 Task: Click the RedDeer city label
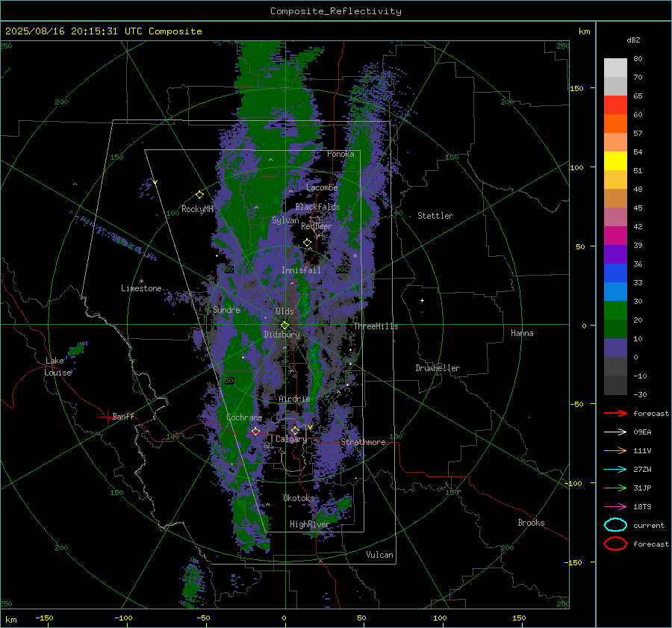317,226
